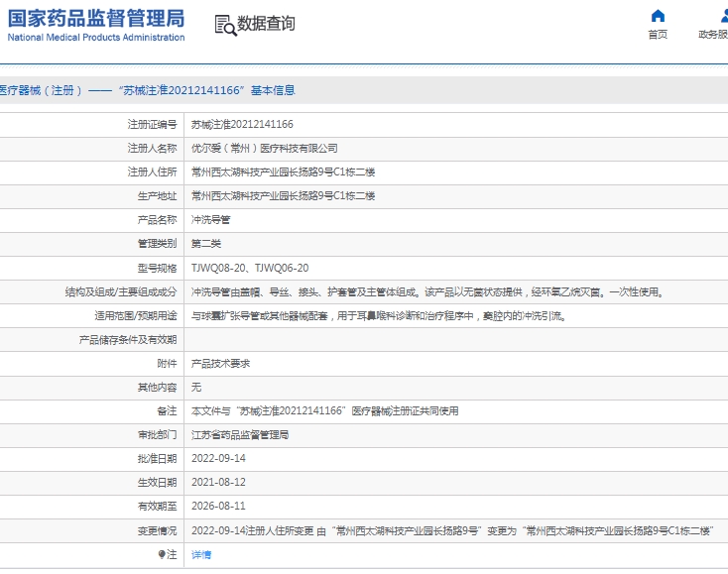Select approval date 2022-09-14

[218, 458]
